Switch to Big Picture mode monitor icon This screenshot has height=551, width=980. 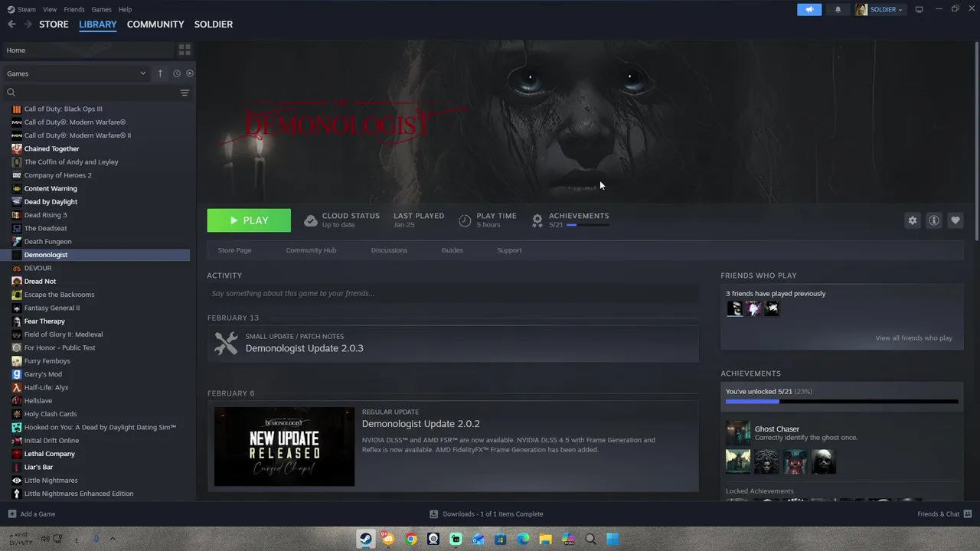point(920,9)
